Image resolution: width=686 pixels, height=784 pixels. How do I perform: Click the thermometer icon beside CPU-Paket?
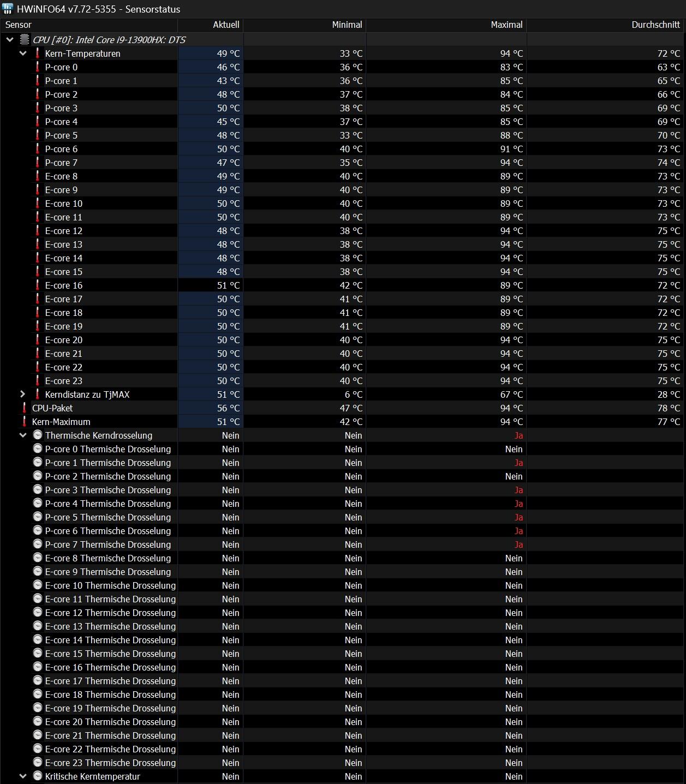click(x=25, y=408)
